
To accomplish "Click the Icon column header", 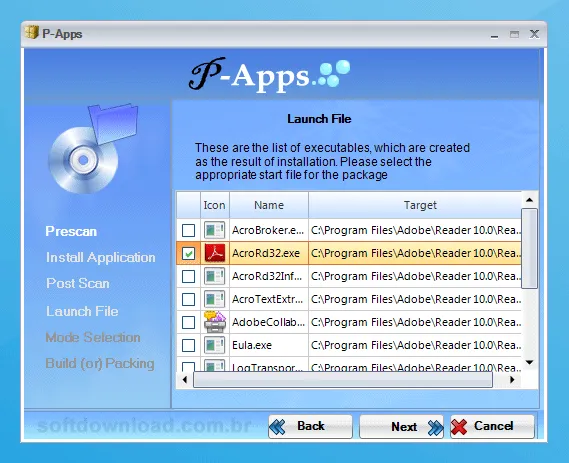I will coord(214,205).
